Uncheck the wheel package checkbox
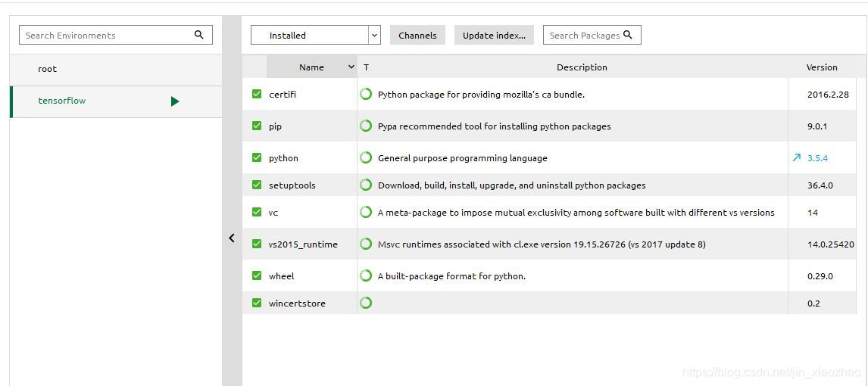868x386 pixels. coord(256,275)
